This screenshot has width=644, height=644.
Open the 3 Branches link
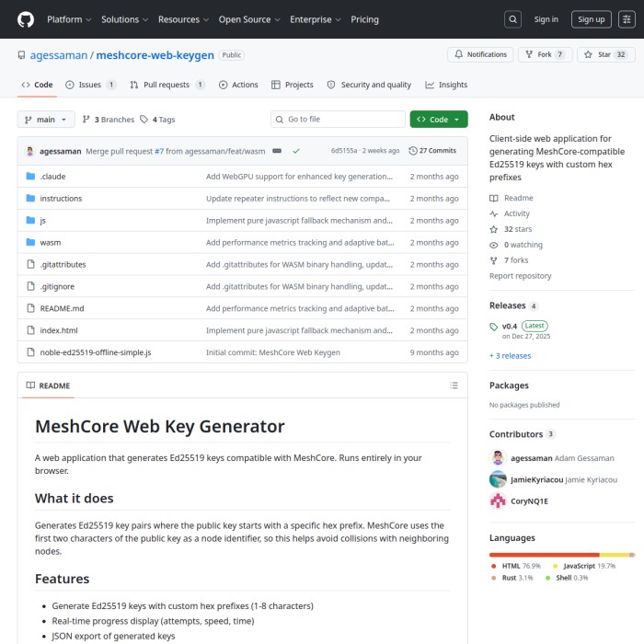109,119
